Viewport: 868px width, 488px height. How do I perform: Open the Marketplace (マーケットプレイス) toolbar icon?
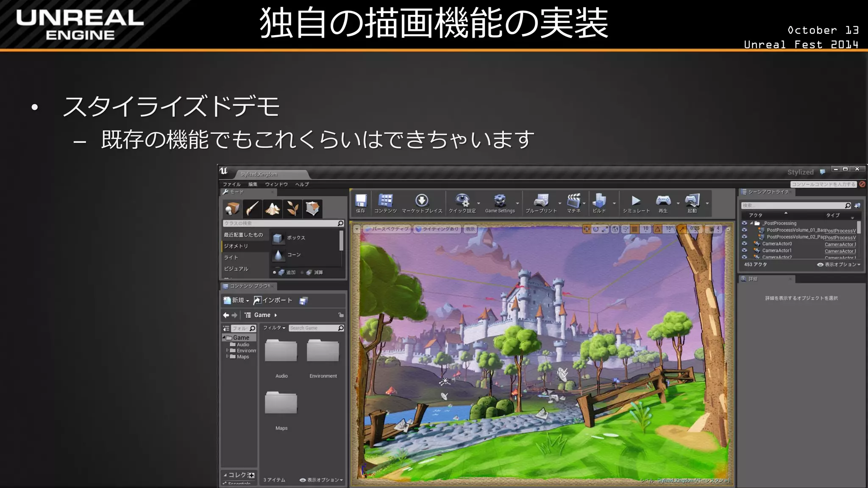coord(422,203)
